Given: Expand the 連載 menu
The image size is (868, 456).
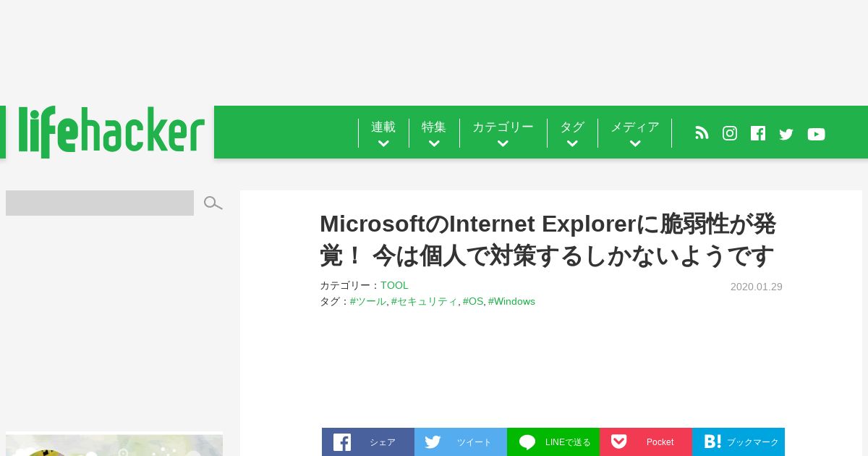Looking at the screenshot, I should (x=383, y=133).
